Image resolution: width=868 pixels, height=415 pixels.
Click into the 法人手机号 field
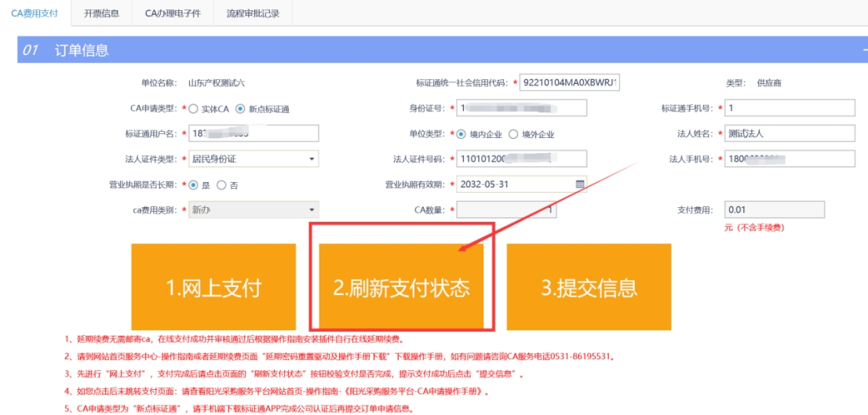pos(789,158)
